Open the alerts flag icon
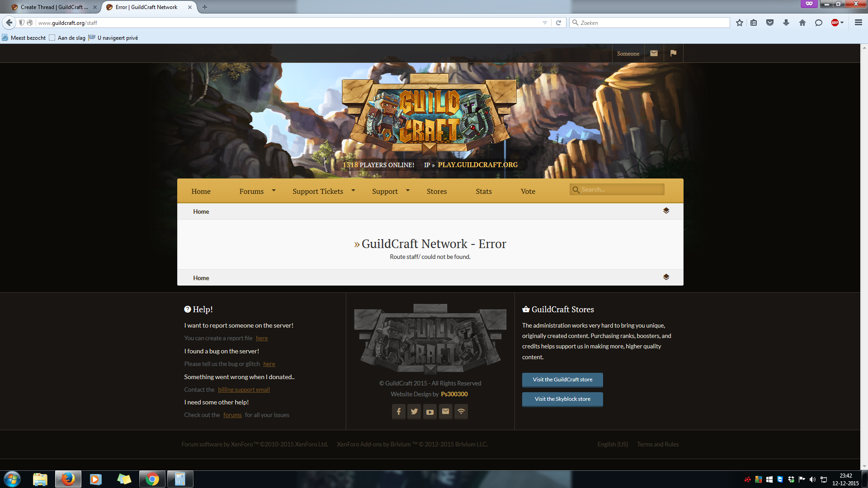Image resolution: width=868 pixels, height=488 pixels. click(x=673, y=53)
